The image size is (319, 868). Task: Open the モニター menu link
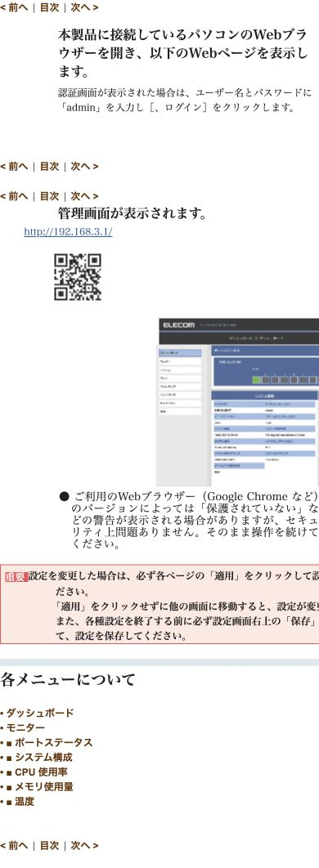(25, 728)
